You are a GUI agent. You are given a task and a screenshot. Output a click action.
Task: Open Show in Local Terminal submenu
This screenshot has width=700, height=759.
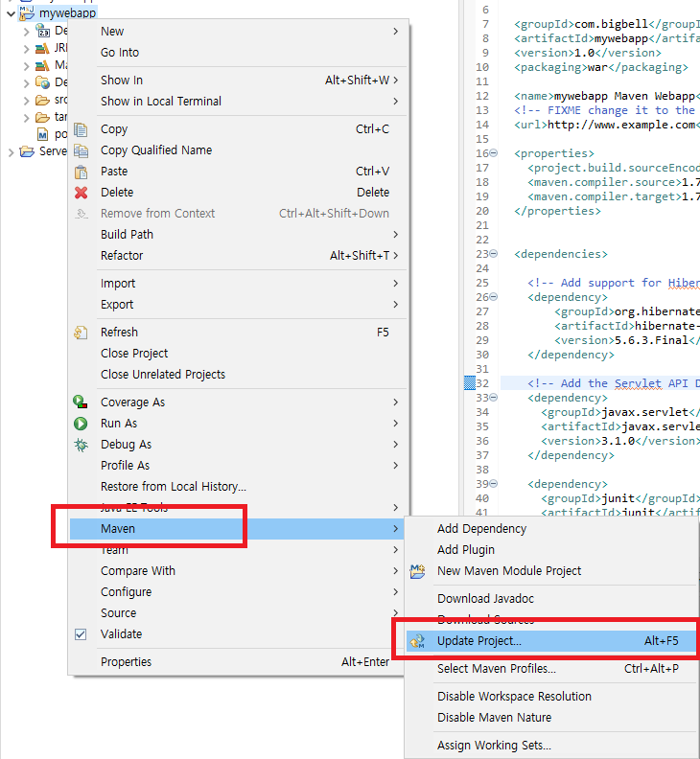(x=238, y=102)
